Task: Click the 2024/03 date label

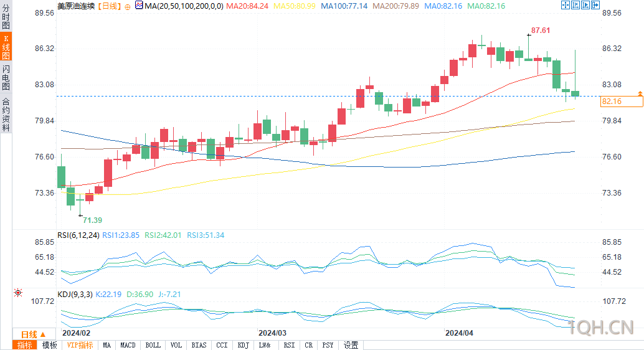Action: coord(272,333)
